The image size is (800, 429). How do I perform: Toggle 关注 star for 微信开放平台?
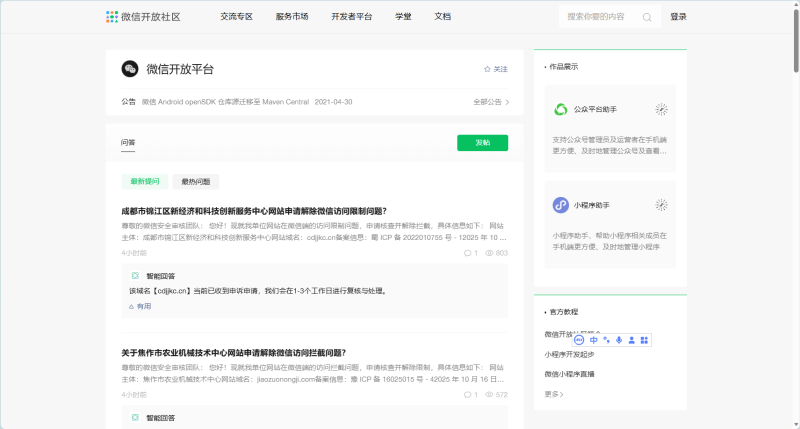[x=495, y=69]
